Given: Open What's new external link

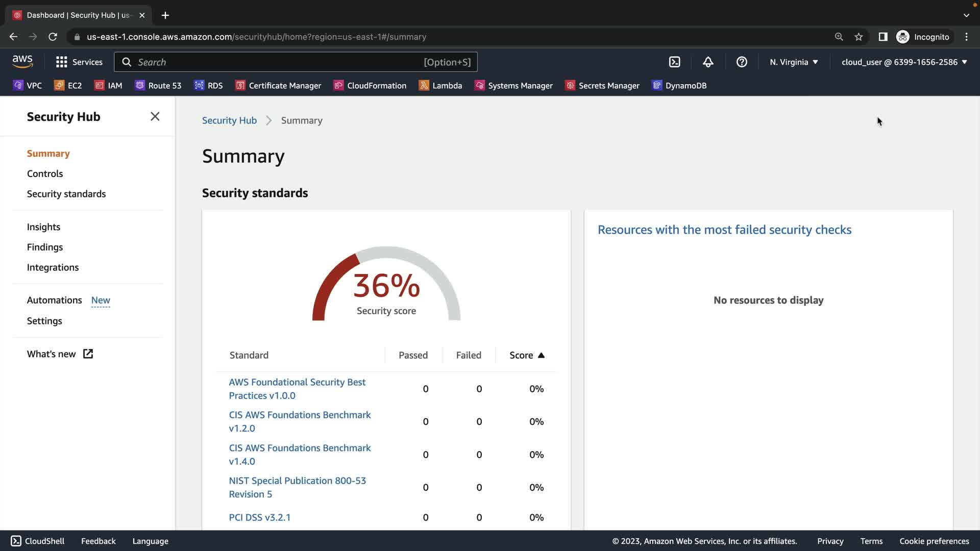Looking at the screenshot, I should click(60, 354).
